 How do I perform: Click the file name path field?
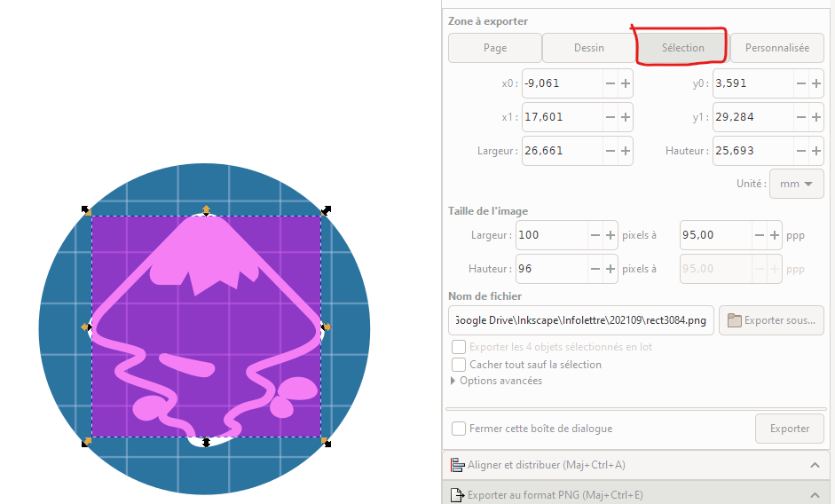581,320
